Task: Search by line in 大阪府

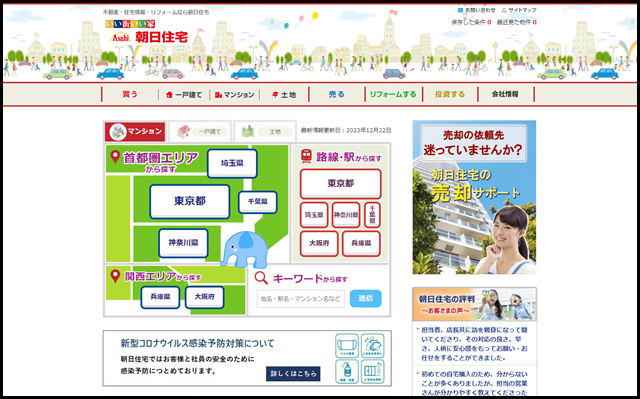Action: (319, 244)
